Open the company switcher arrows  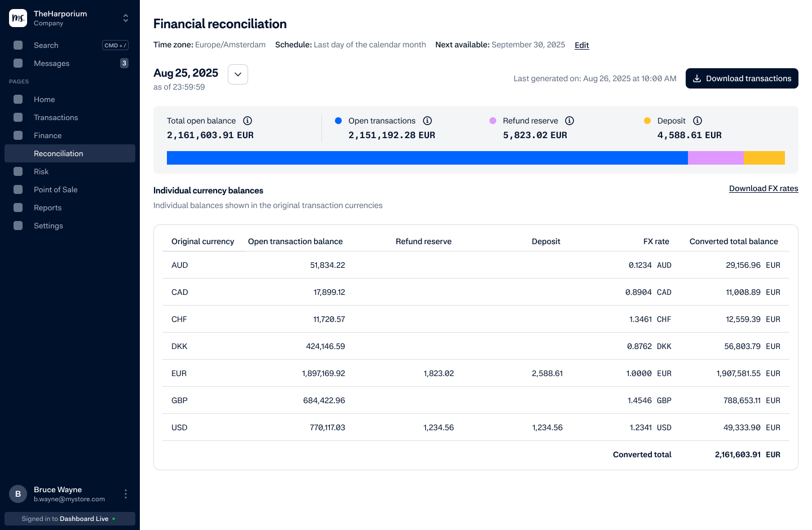(x=126, y=18)
